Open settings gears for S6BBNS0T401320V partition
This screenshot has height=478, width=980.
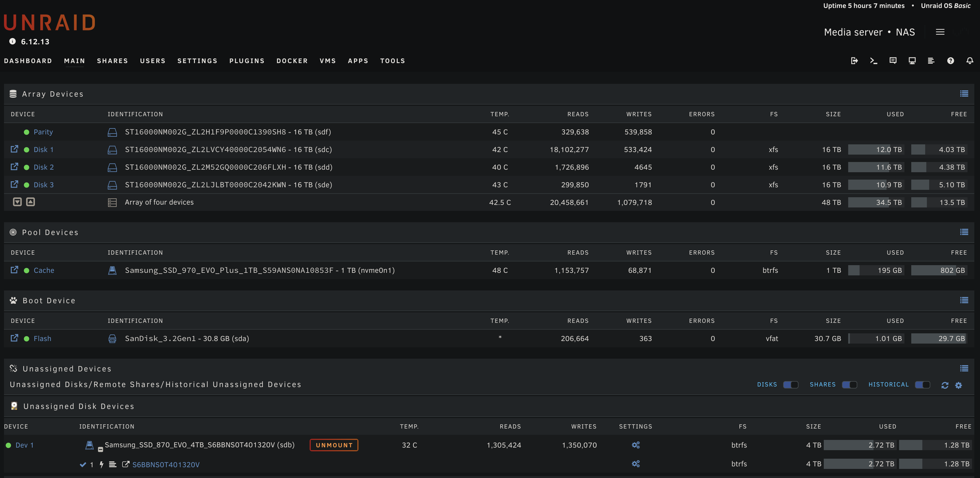point(636,464)
